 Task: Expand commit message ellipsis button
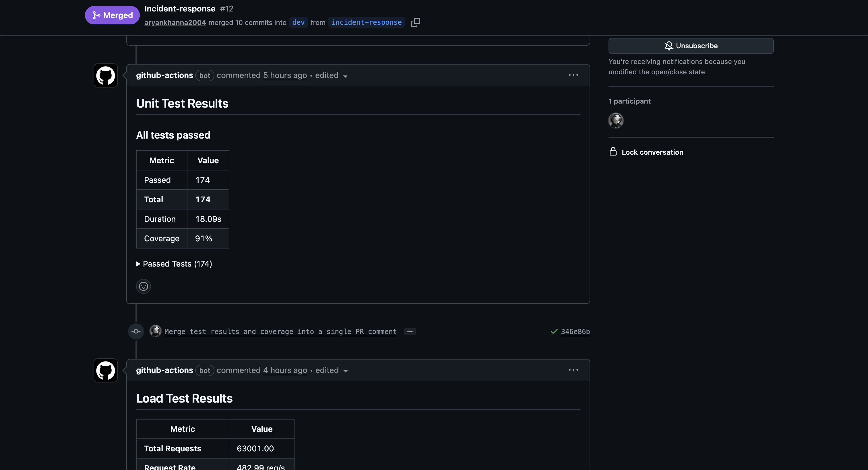[x=409, y=331]
